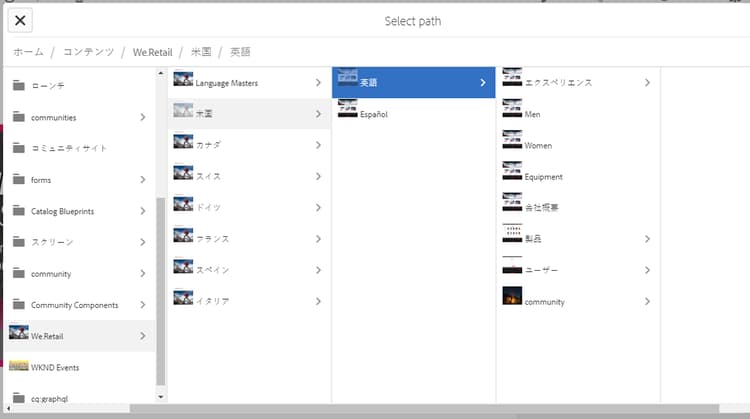The height and width of the screenshot is (419, 750).
Task: Open コンテンツ breadcrumb
Action: pyautogui.click(x=88, y=52)
